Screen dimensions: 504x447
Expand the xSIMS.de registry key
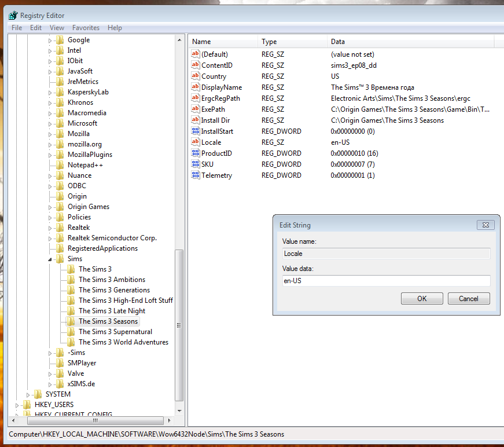50,384
